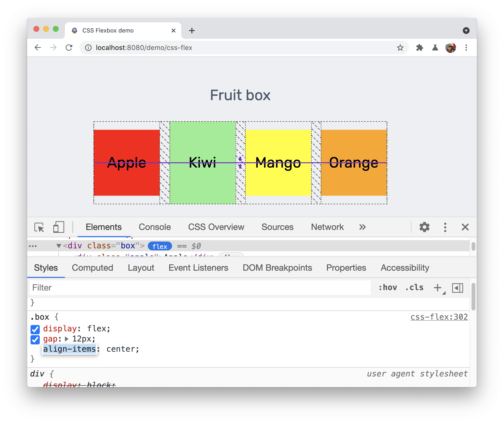Viewport: 504px width, 423px height.
Task: Toggle the display flex checkbox
Action: [36, 328]
